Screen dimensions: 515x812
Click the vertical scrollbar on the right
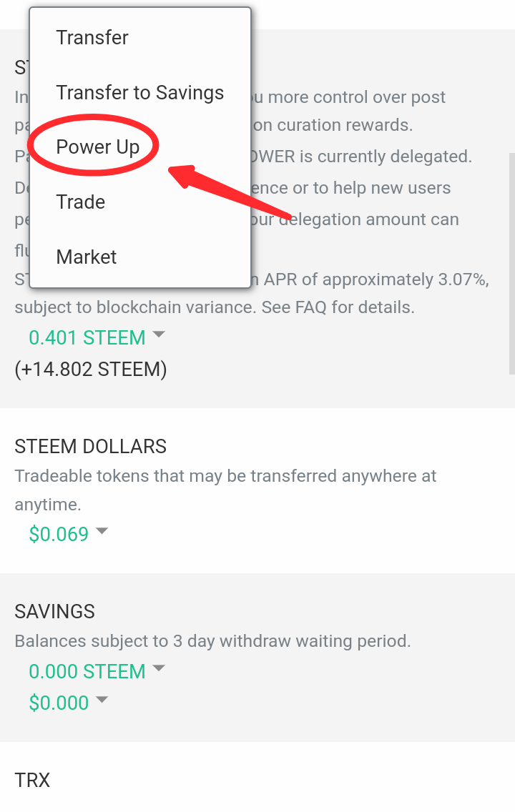tap(512, 264)
